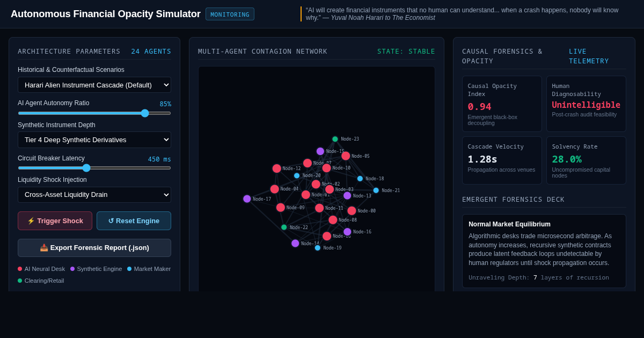Click the MONITORING status badge
Screen dimensions: 644x338
(x=230, y=14)
